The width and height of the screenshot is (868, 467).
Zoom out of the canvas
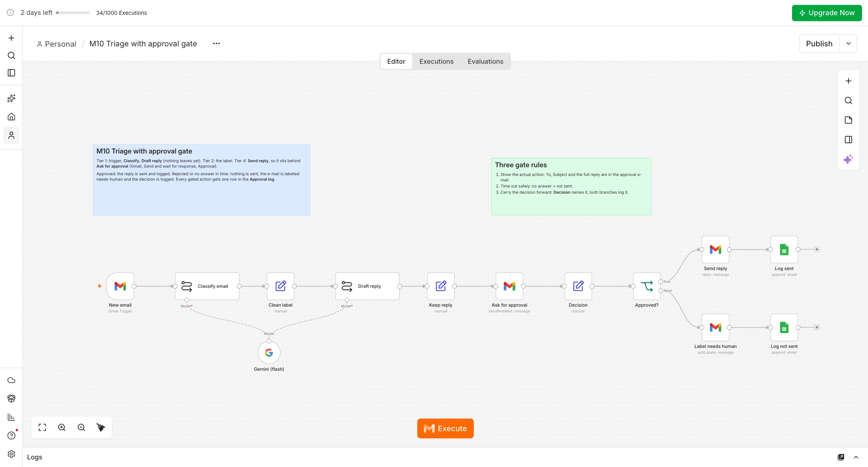81,428
